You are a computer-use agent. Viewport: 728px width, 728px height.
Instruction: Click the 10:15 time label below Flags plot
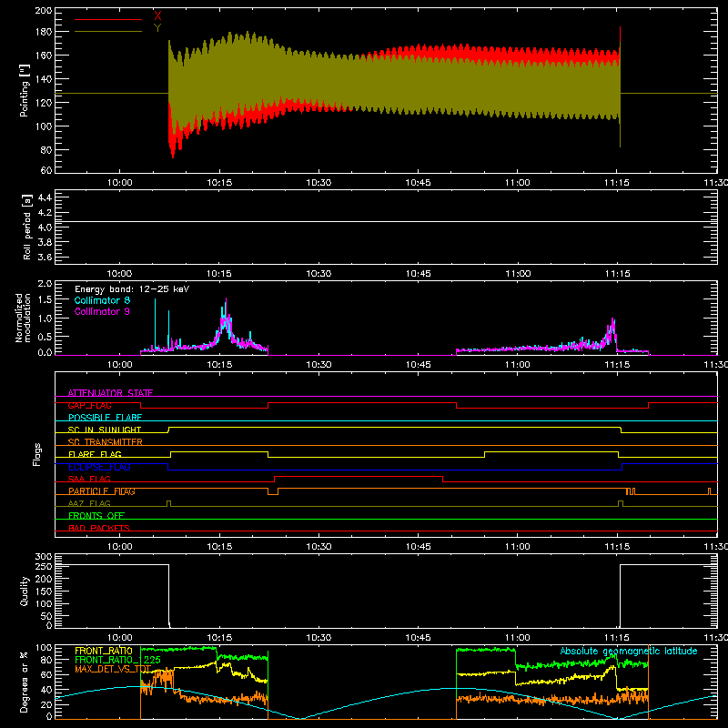click(219, 547)
